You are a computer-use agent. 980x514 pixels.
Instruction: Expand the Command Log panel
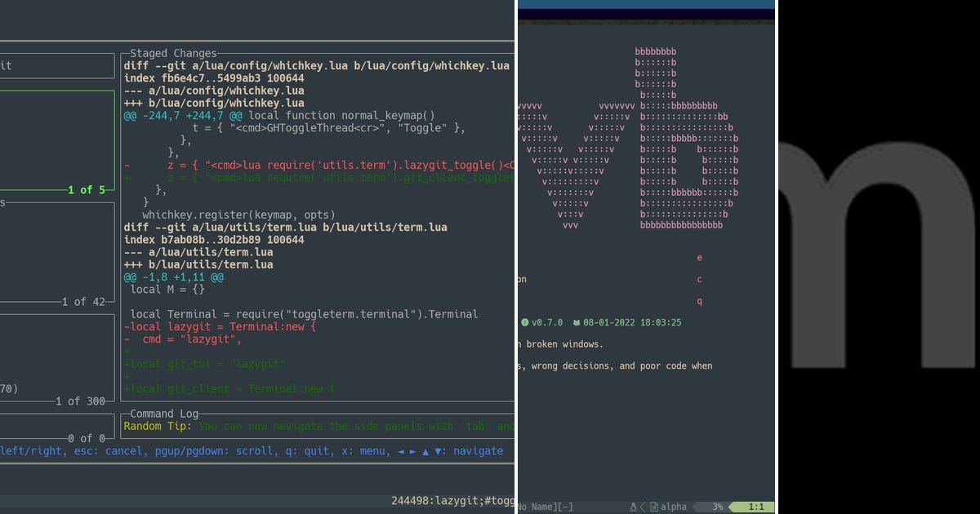(163, 414)
